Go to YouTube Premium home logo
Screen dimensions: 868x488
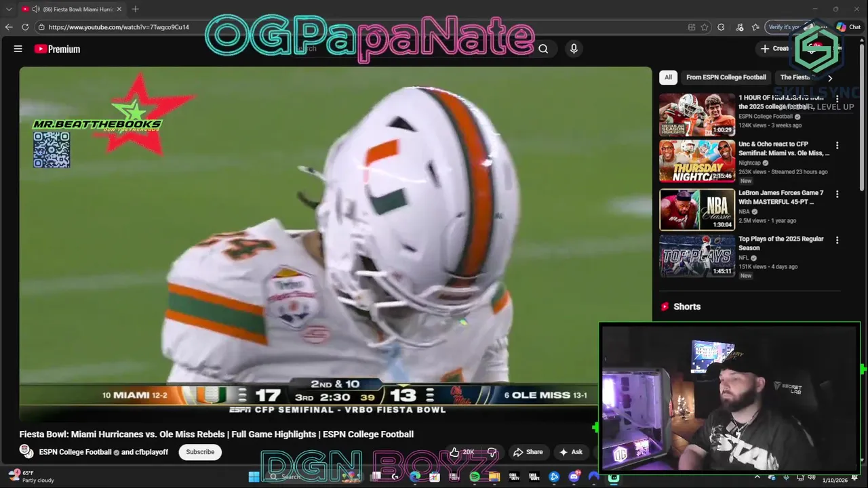58,49
